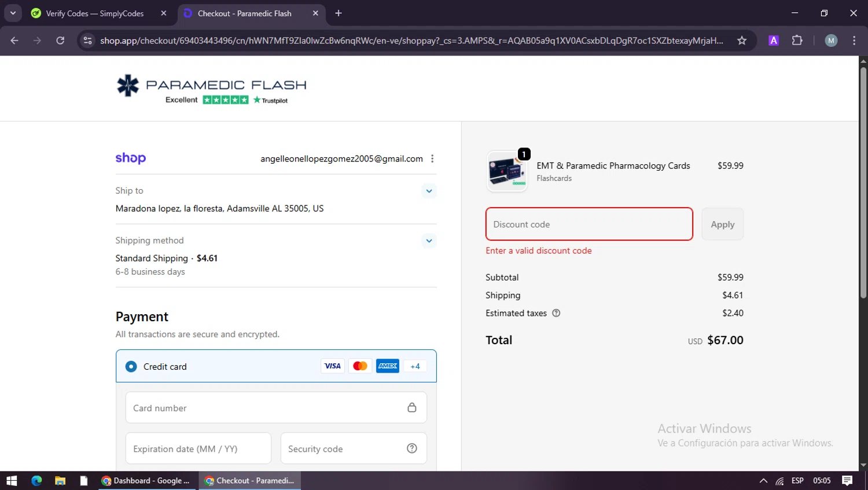Screen dimensions: 868x490
Task: Show the +4 more payment cards
Action: pyautogui.click(x=415, y=366)
